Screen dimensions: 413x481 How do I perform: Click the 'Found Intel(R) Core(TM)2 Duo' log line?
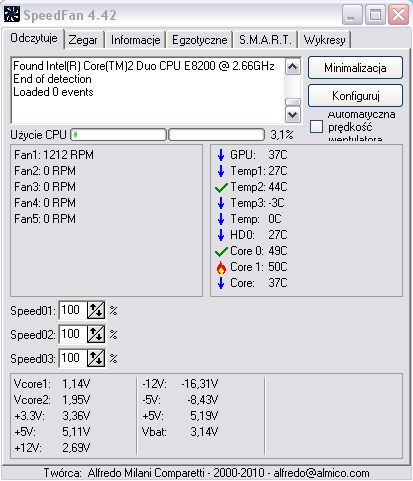[x=144, y=66]
